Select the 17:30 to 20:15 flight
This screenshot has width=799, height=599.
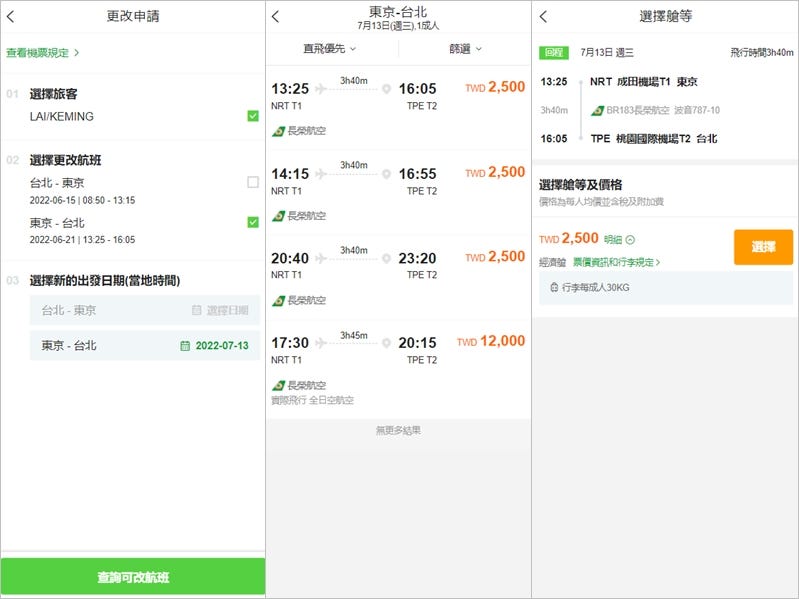pos(398,369)
